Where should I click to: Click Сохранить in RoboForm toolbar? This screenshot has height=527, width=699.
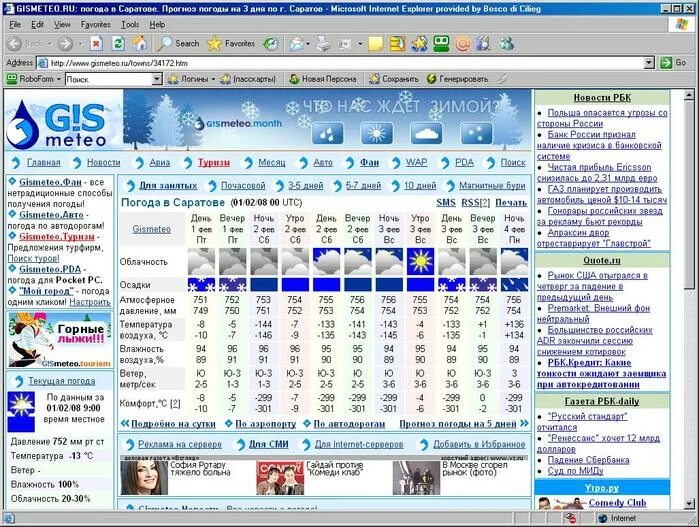coord(394,79)
